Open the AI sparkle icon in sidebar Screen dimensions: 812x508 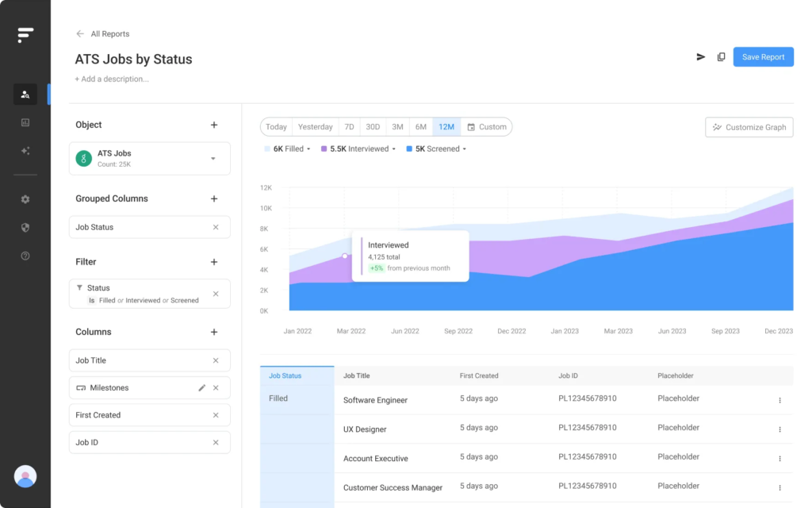[x=25, y=151]
